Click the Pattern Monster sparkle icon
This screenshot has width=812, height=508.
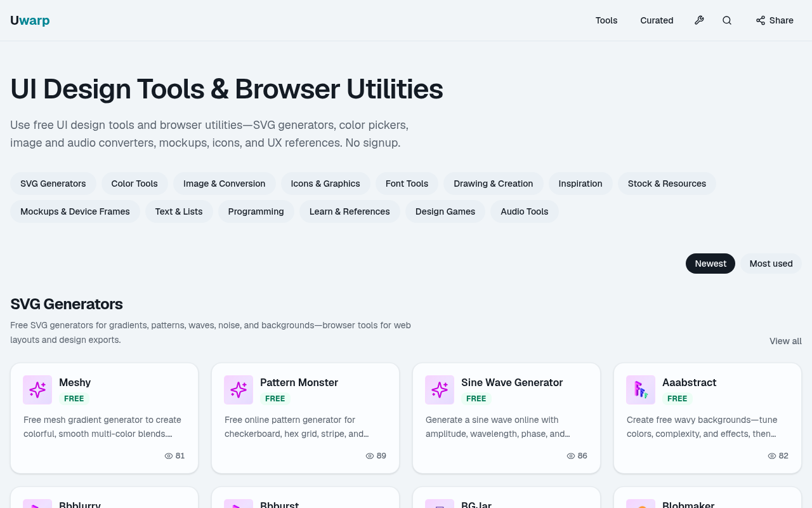[239, 390]
